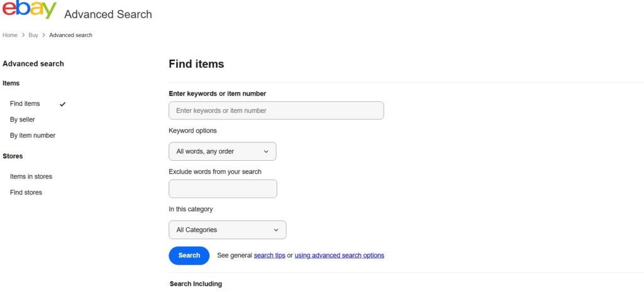The image size is (644, 292).
Task: Select Find items in the sidebar
Action: (25, 104)
